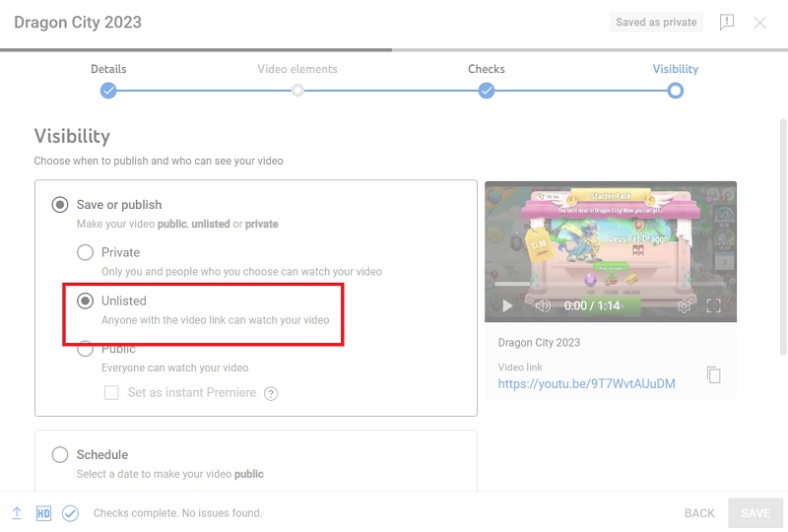
Task: Open the send feedback icon
Action: (727, 22)
